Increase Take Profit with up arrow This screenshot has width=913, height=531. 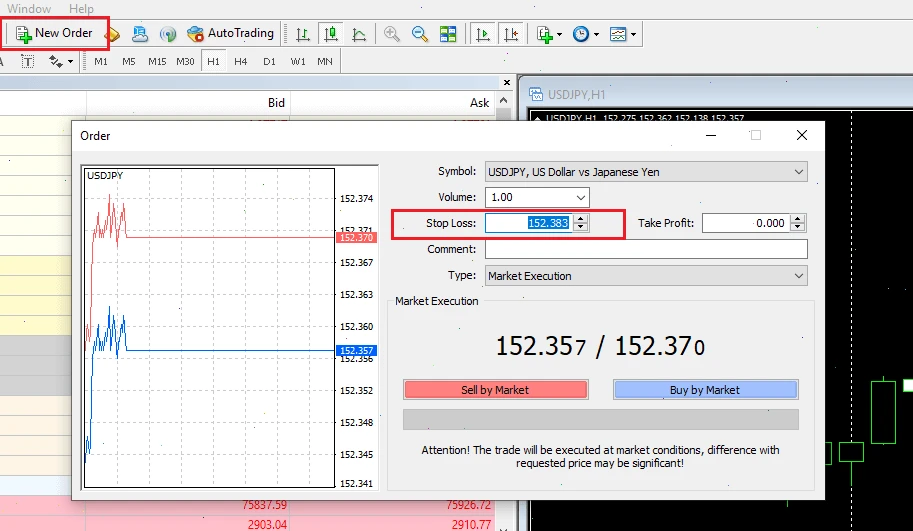pyautogui.click(x=798, y=218)
